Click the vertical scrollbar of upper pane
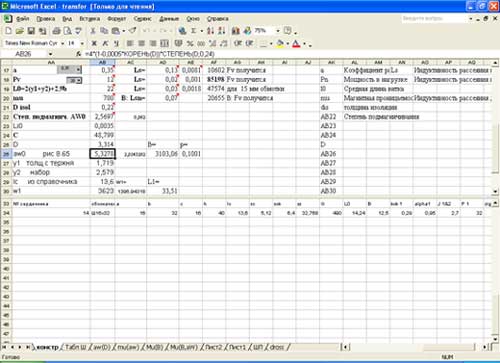500x363 pixels. 495,127
